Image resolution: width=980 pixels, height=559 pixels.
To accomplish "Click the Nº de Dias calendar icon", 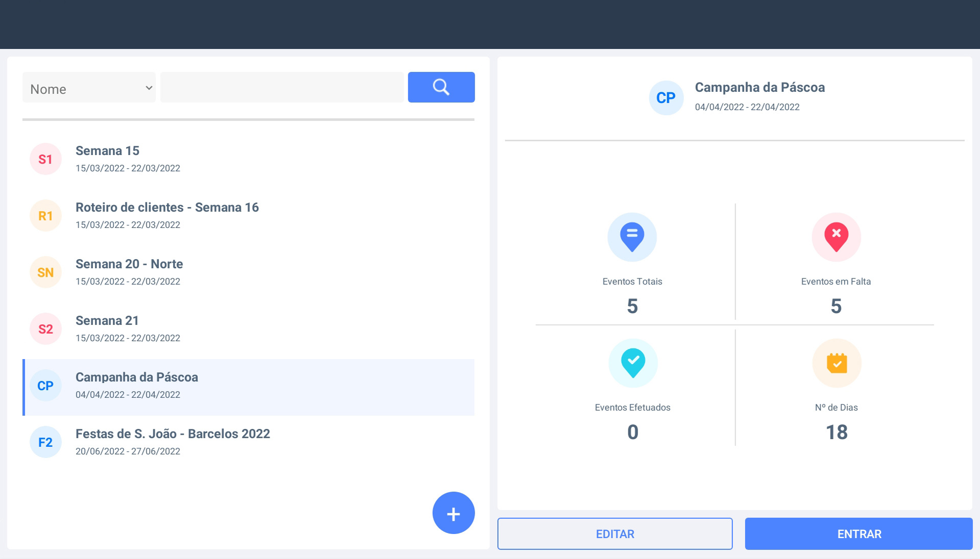I will [837, 363].
